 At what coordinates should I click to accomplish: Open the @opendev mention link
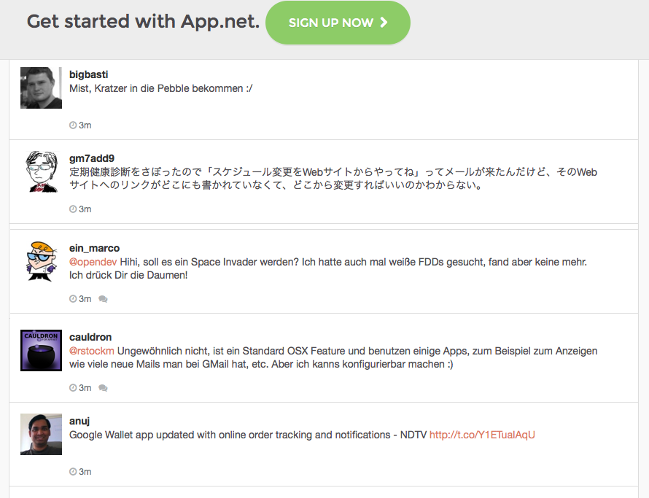(x=93, y=262)
